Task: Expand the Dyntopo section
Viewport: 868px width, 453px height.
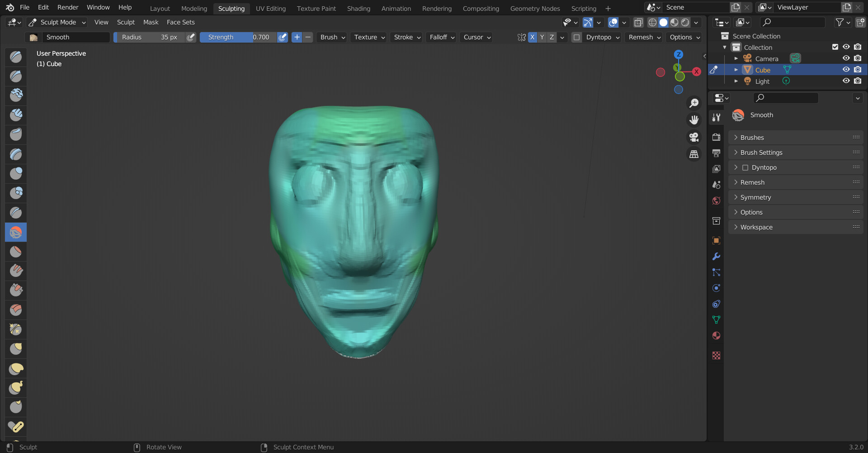Action: tap(763, 167)
